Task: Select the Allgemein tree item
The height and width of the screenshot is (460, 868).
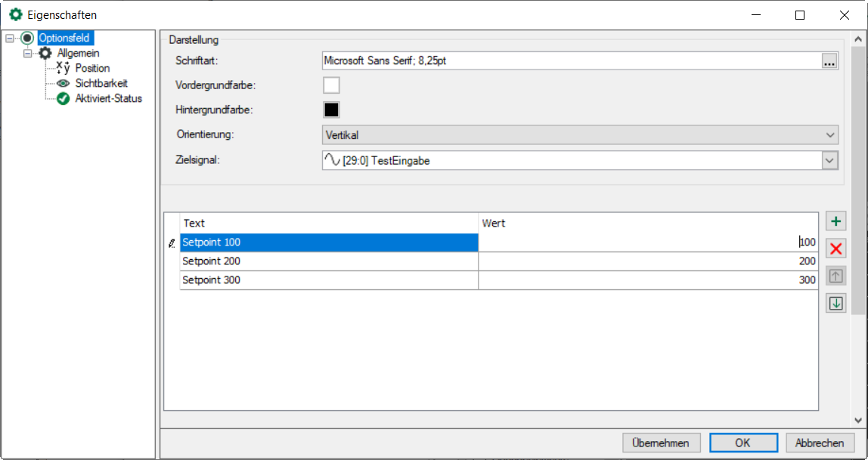Action: [x=78, y=53]
